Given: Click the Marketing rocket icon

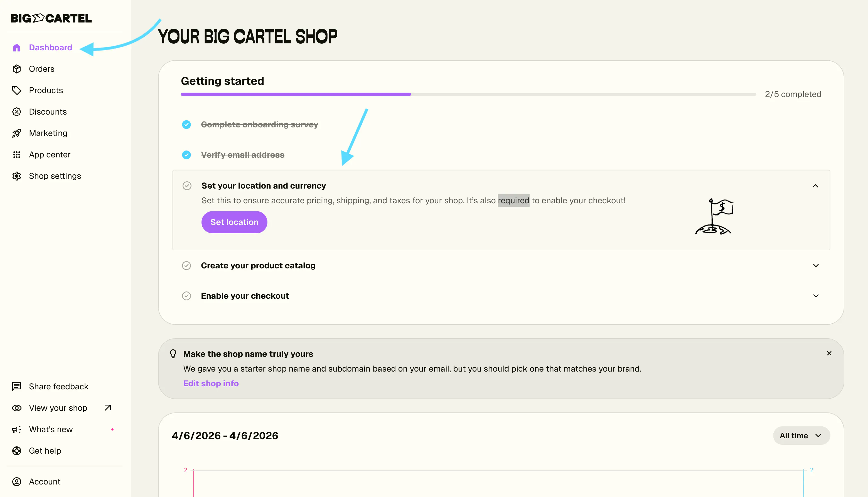Looking at the screenshot, I should (16, 133).
